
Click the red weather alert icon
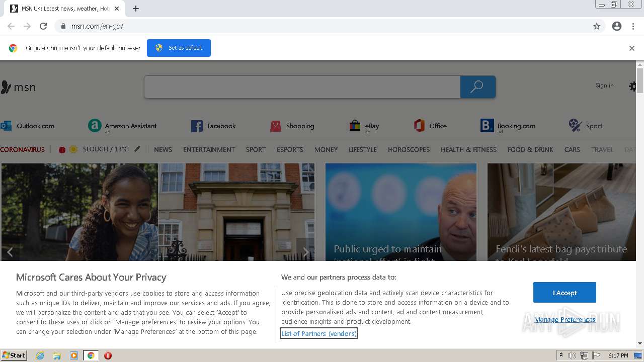(62, 149)
